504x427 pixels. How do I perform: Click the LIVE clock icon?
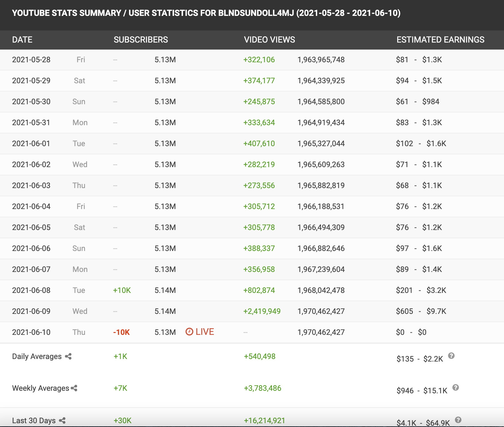[x=189, y=332]
